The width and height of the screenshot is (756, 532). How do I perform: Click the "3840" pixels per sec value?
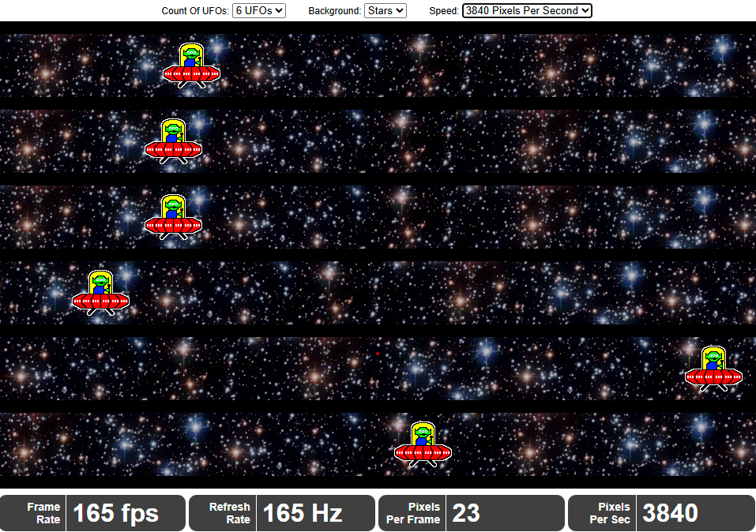point(670,513)
